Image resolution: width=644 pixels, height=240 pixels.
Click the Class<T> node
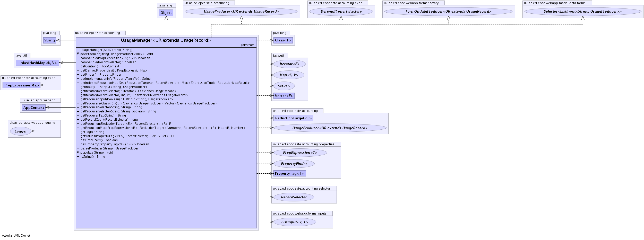pyautogui.click(x=283, y=40)
